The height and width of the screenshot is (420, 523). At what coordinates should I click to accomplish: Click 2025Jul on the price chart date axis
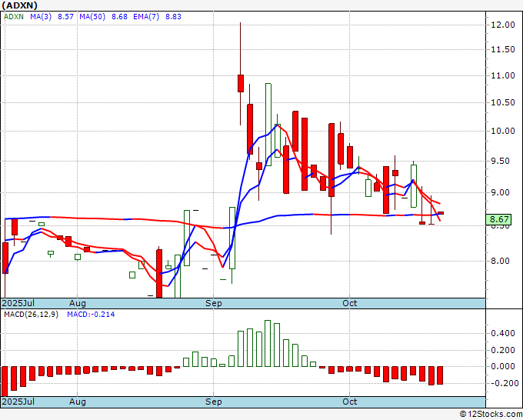point(18,303)
